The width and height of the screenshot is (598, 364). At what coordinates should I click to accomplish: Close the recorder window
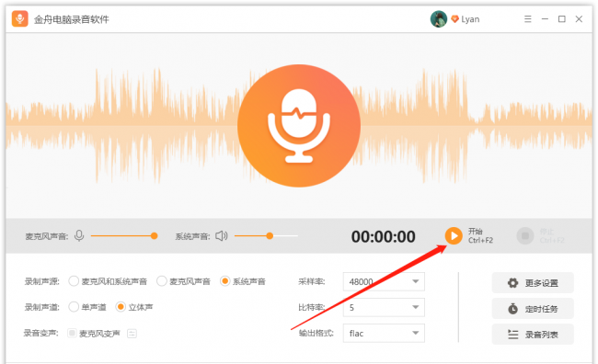pyautogui.click(x=579, y=18)
